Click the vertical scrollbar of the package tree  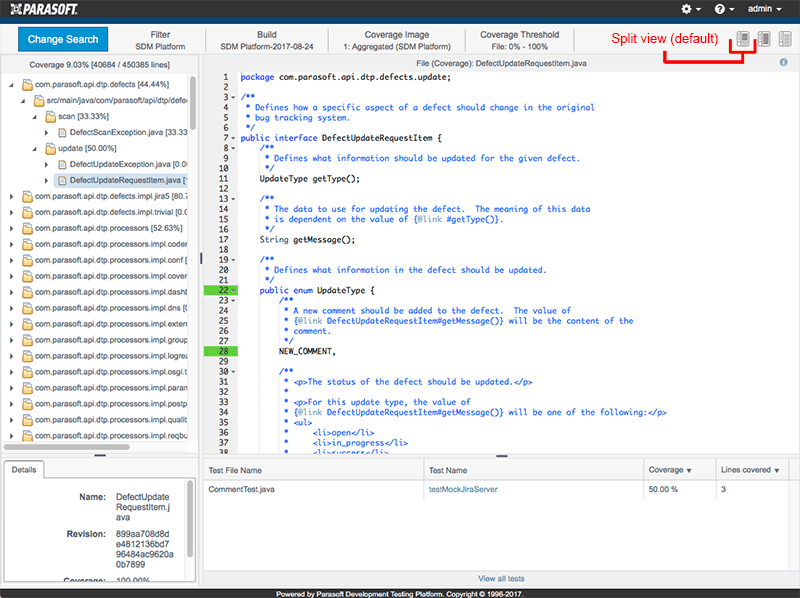(x=193, y=103)
